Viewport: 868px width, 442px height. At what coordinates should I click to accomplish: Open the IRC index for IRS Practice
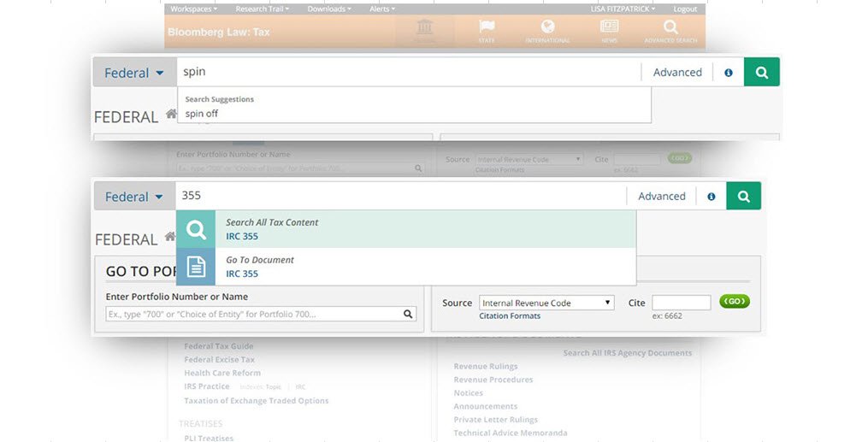coord(300,387)
